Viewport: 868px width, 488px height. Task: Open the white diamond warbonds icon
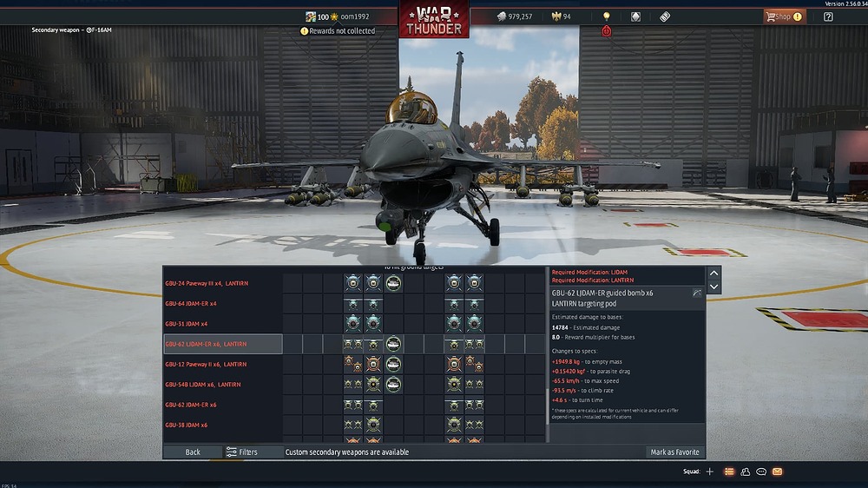[635, 16]
